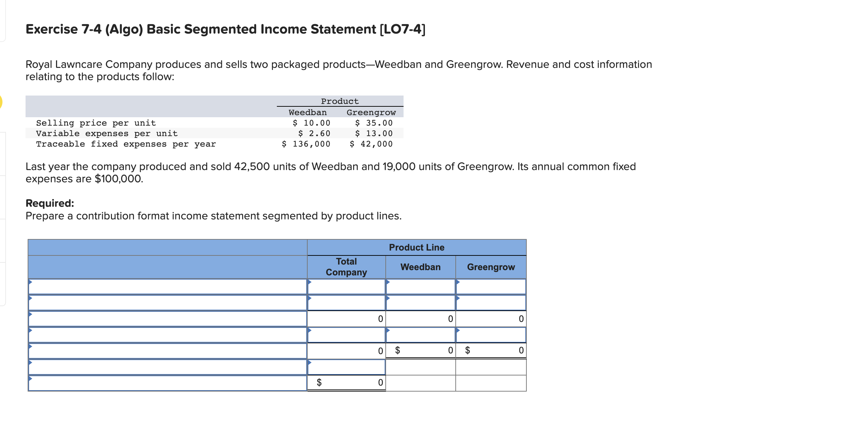Open the Weedban dropdown in the first row
This screenshot has height=429, width=868.
pyautogui.click(x=420, y=286)
